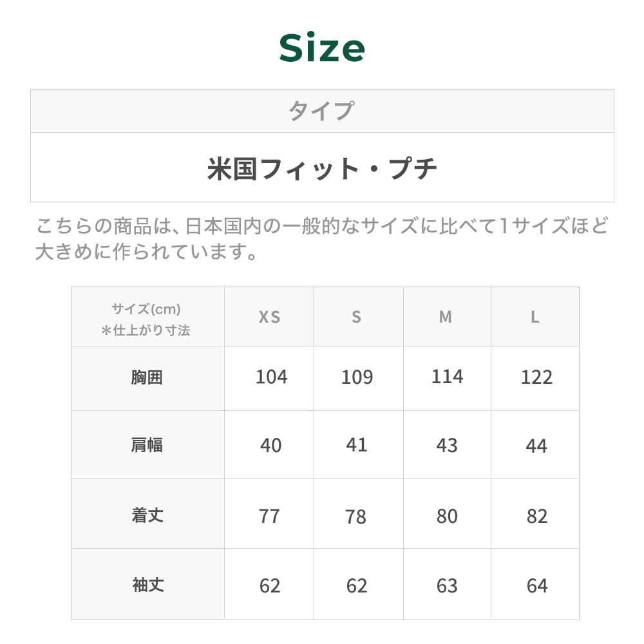Click the sizing note about Japanese sizes
Screen dimensions: 644x644
[x=321, y=238]
